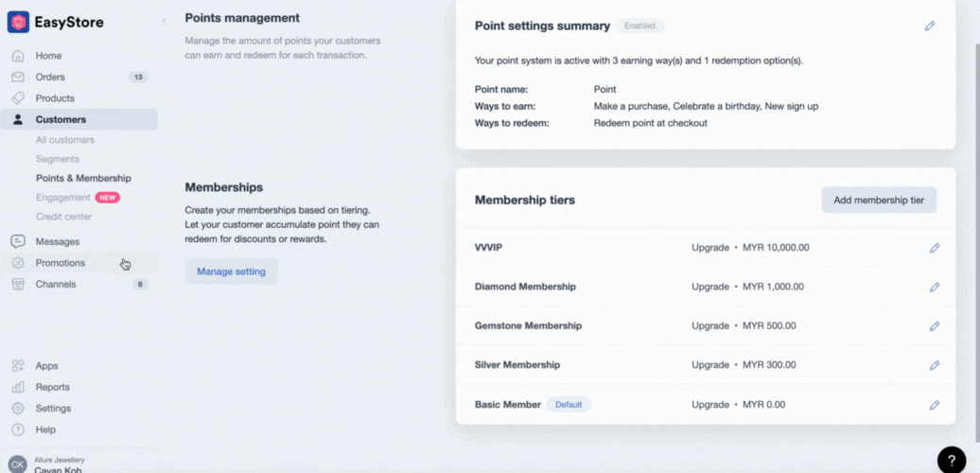Open the Settings gear in sidebar
The width and height of the screenshot is (980, 473).
pos(52,409)
